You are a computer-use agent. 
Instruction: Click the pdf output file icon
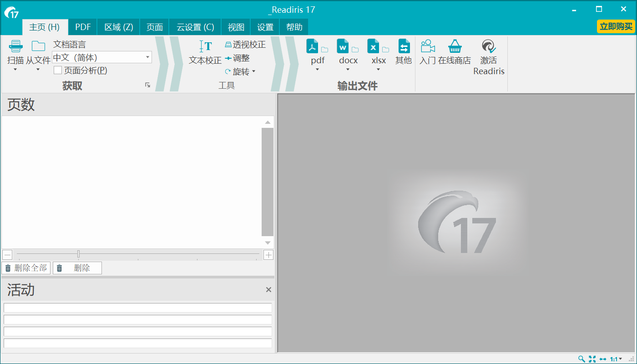coord(313,46)
